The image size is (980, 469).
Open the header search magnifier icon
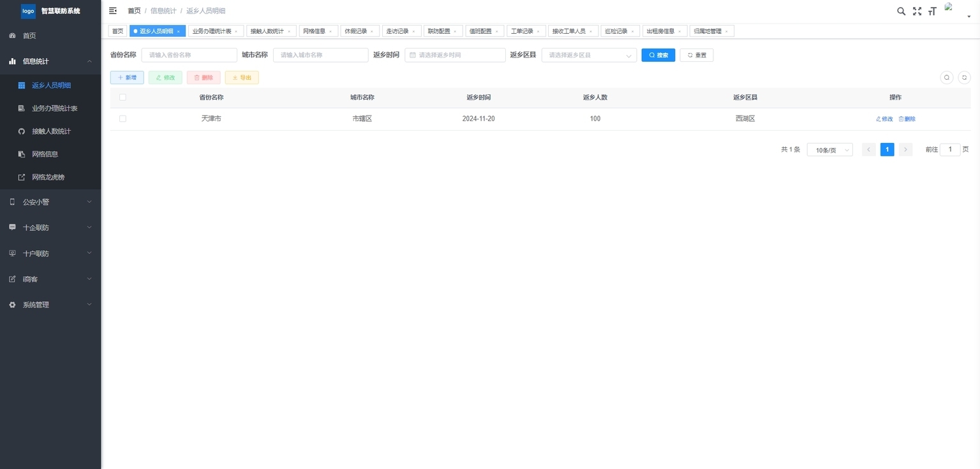pos(901,11)
